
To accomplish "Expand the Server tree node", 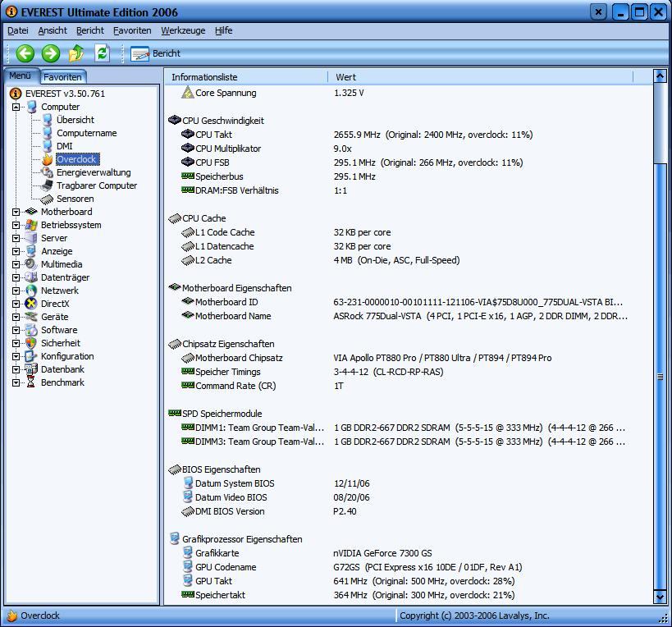I will click(x=16, y=238).
